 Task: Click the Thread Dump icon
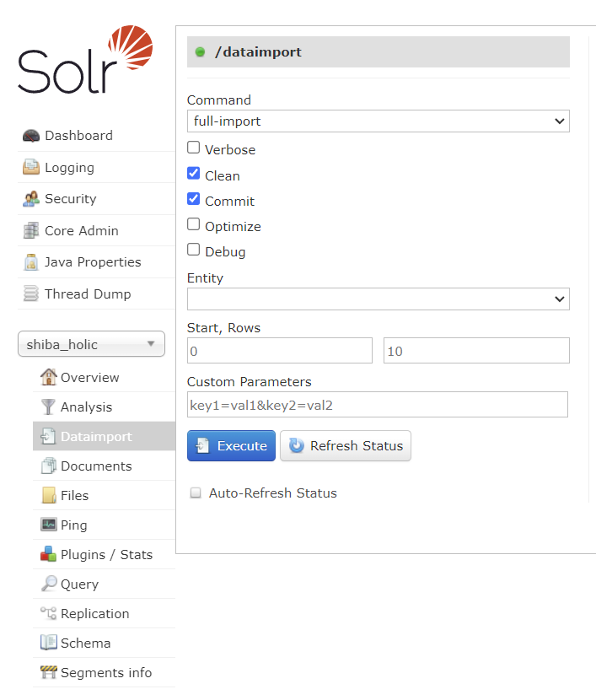[30, 293]
